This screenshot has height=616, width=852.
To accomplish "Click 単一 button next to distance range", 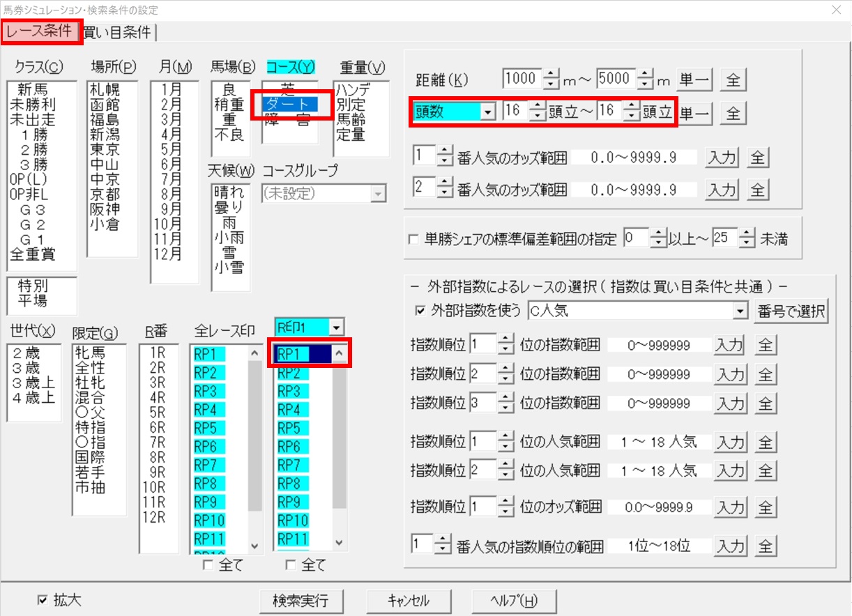I will 694,80.
